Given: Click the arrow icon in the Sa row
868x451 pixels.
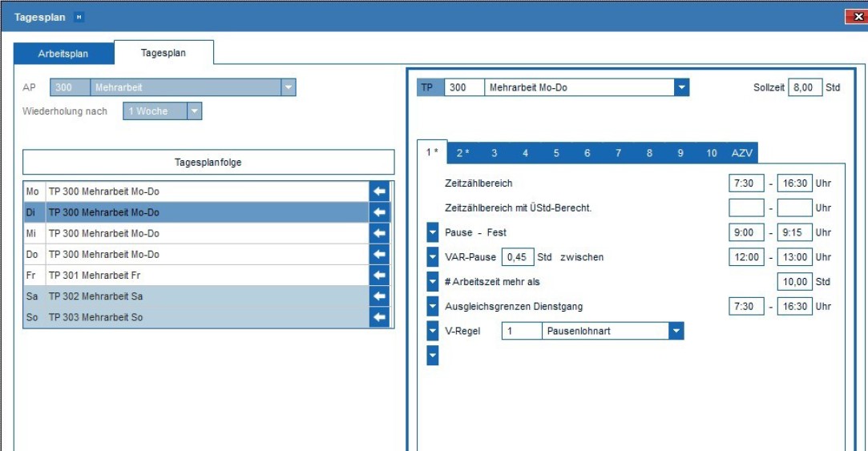Looking at the screenshot, I should coord(380,296).
